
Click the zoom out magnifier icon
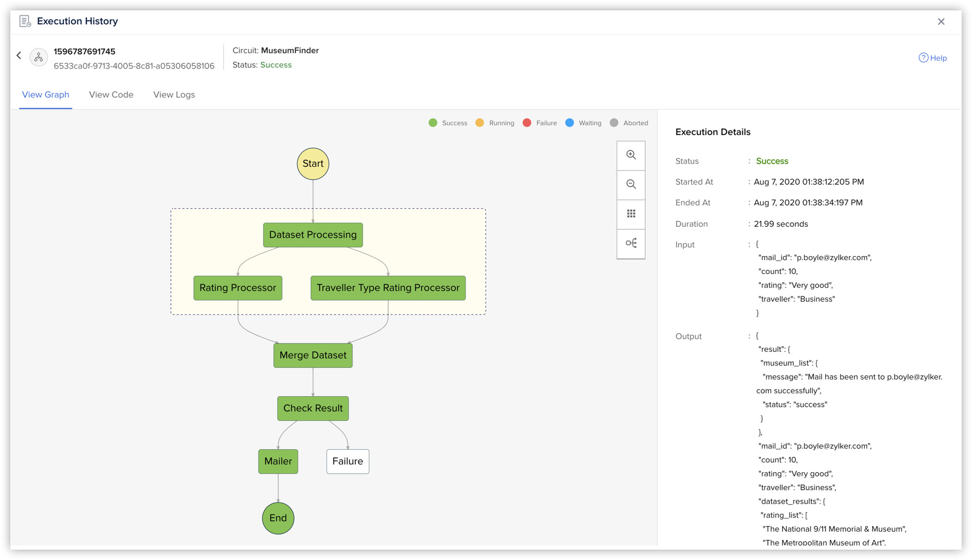coord(631,185)
